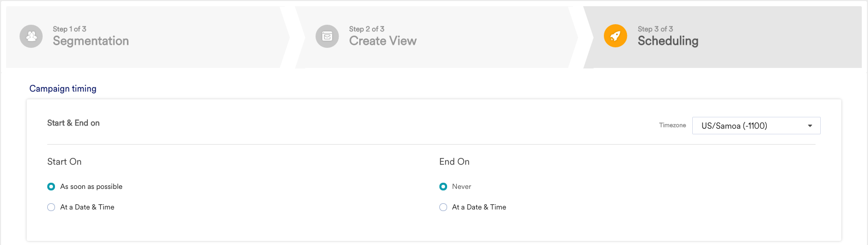This screenshot has height=245, width=868.
Task: Choose End On 'At a Date & Time' radio
Action: 443,207
